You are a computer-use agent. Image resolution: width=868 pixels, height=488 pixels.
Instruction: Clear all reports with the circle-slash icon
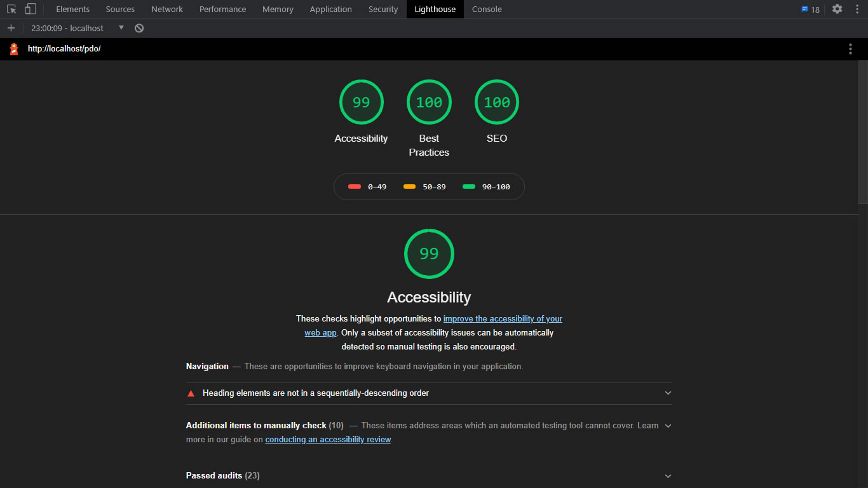click(x=139, y=28)
